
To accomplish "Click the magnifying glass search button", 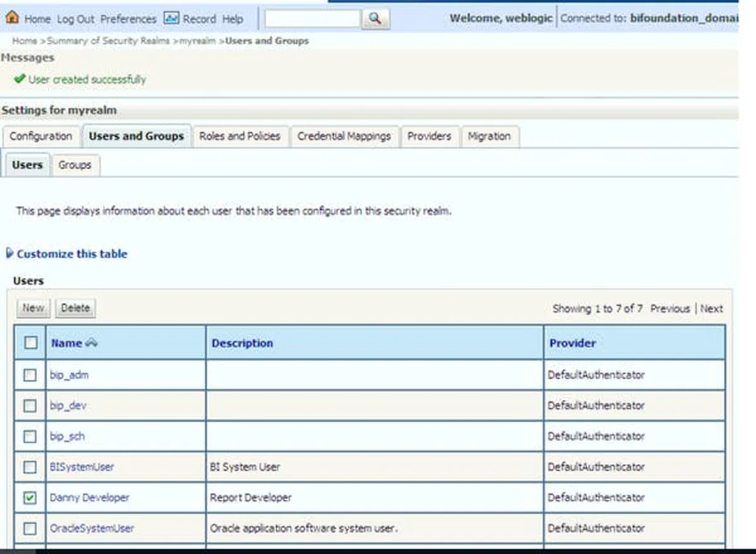I will (375, 19).
